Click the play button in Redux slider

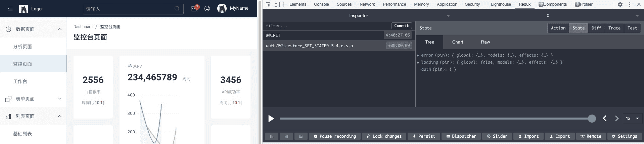point(271,119)
